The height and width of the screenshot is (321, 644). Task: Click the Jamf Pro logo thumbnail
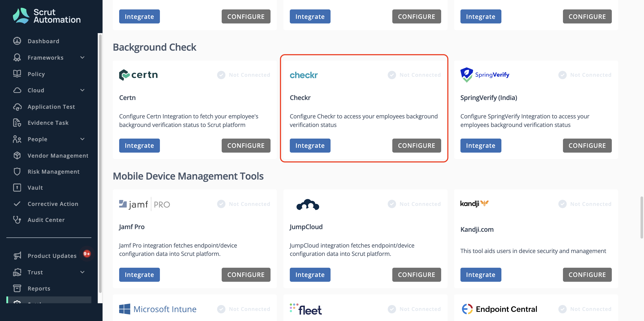point(145,204)
